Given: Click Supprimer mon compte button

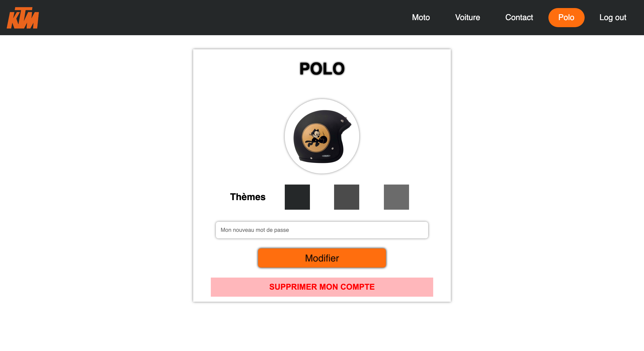Looking at the screenshot, I should coord(322,287).
